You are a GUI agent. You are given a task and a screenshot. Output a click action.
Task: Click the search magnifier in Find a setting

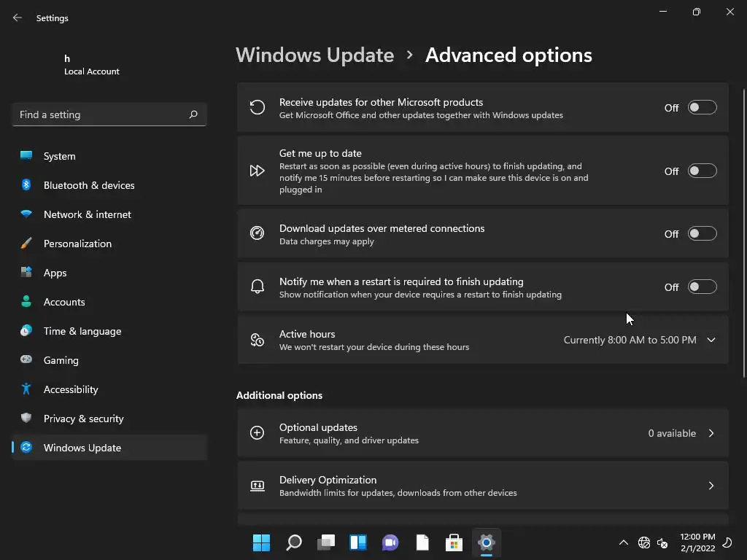193,114
